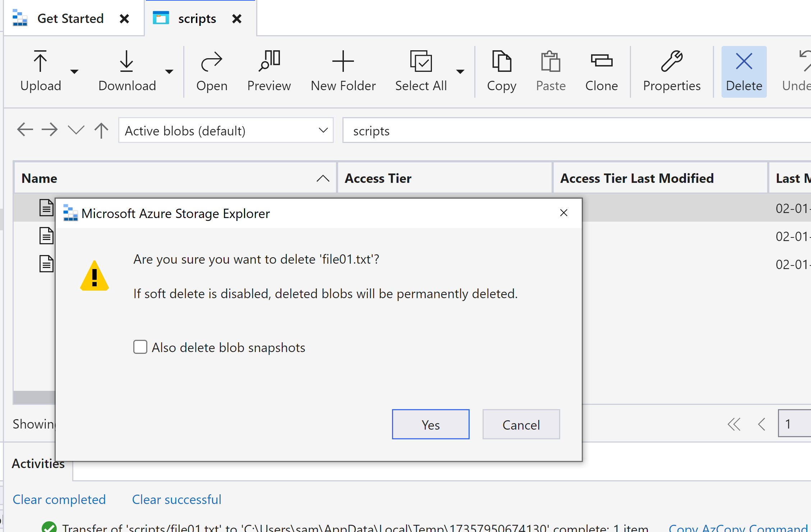811x532 pixels.
Task: Select the first blob file icon
Action: point(46,208)
